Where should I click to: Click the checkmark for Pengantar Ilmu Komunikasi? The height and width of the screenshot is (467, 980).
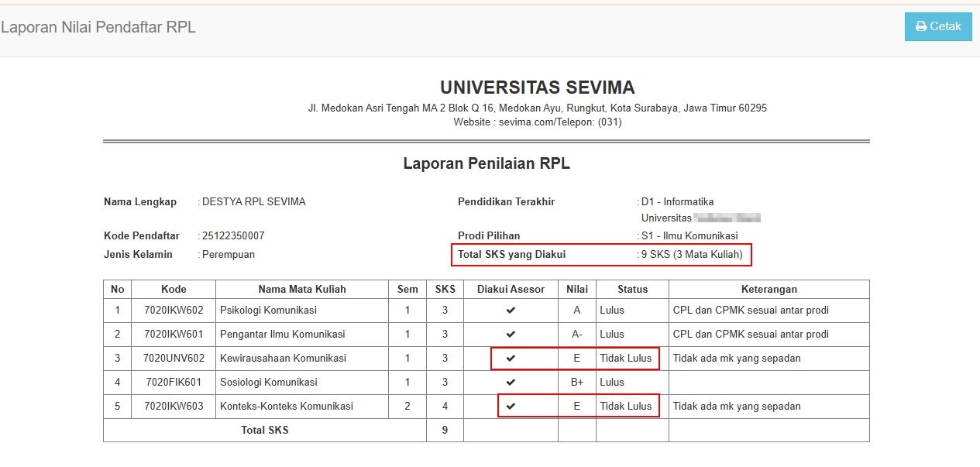511,335
